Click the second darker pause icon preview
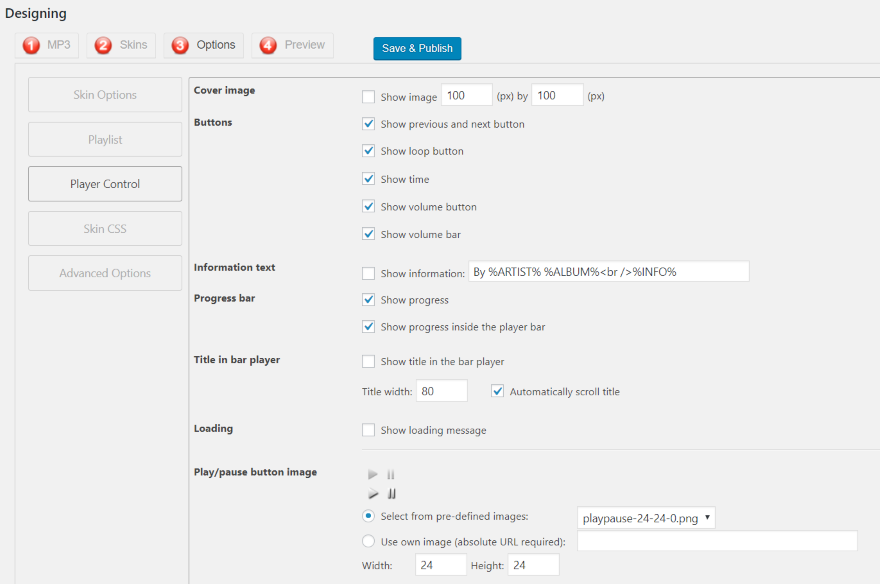 tap(392, 494)
